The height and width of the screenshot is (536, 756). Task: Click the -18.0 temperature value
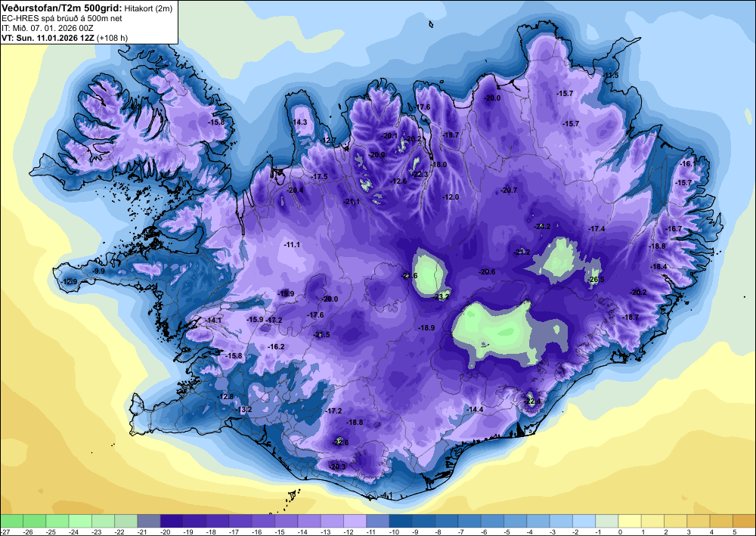[438, 164]
